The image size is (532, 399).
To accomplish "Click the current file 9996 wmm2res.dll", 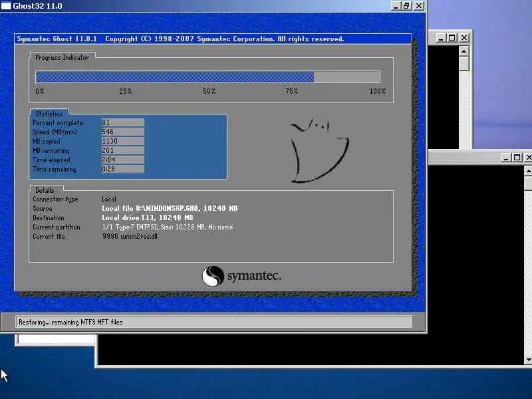I will (130, 237).
